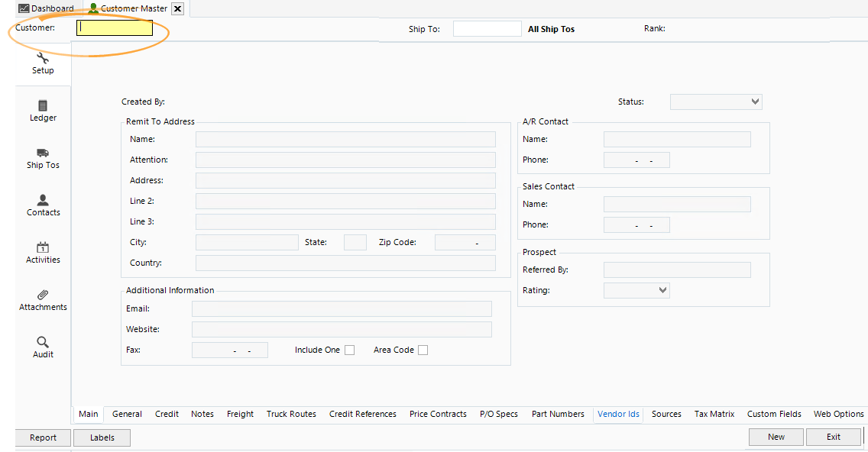
Task: Enable the Include One checkbox
Action: click(x=349, y=350)
